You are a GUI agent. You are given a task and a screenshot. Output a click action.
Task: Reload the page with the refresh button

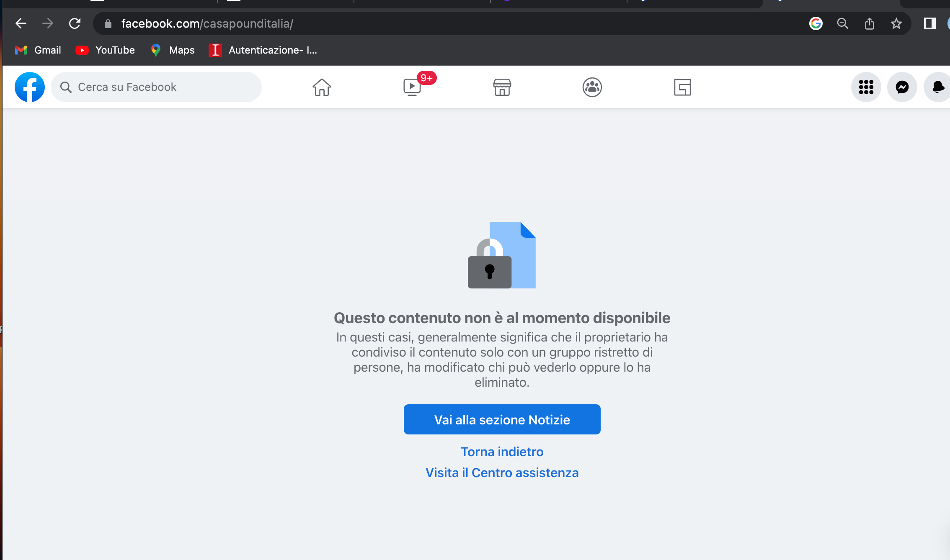click(75, 23)
